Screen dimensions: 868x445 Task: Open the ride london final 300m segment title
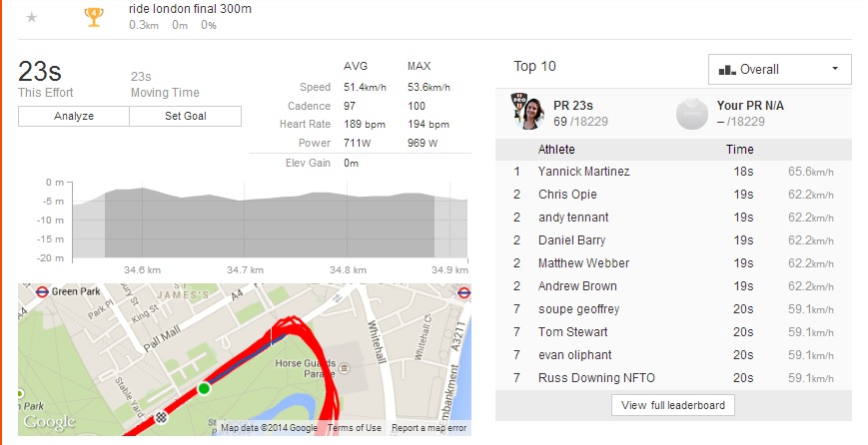190,9
